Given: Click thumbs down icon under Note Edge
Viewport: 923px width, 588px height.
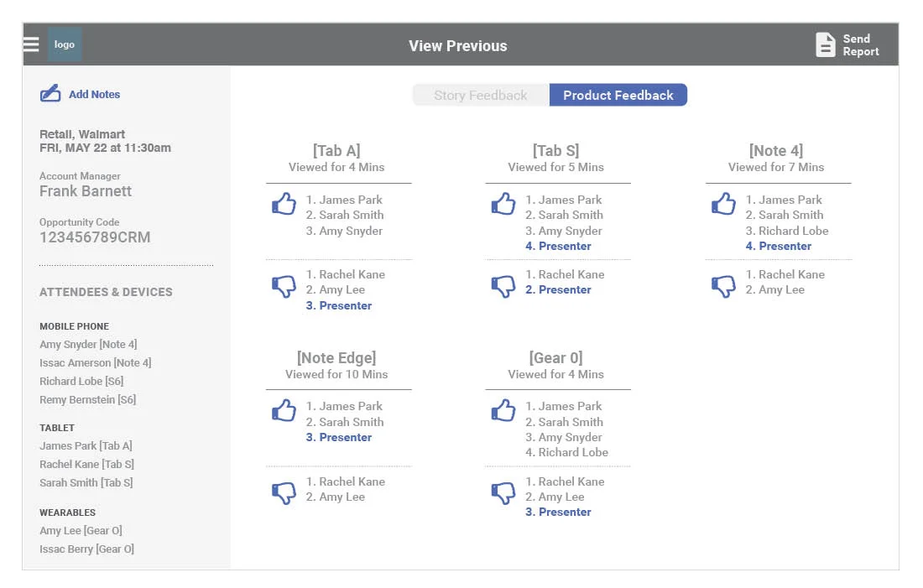Looking at the screenshot, I should pyautogui.click(x=284, y=492).
